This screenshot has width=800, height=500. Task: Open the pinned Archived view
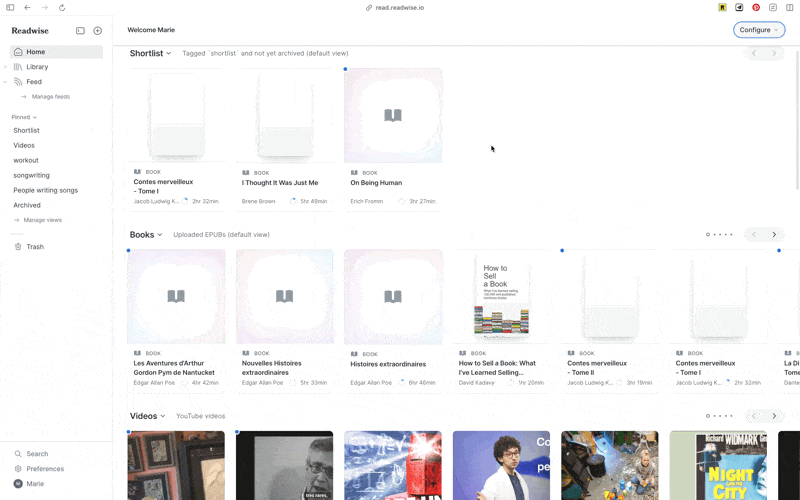click(x=27, y=205)
